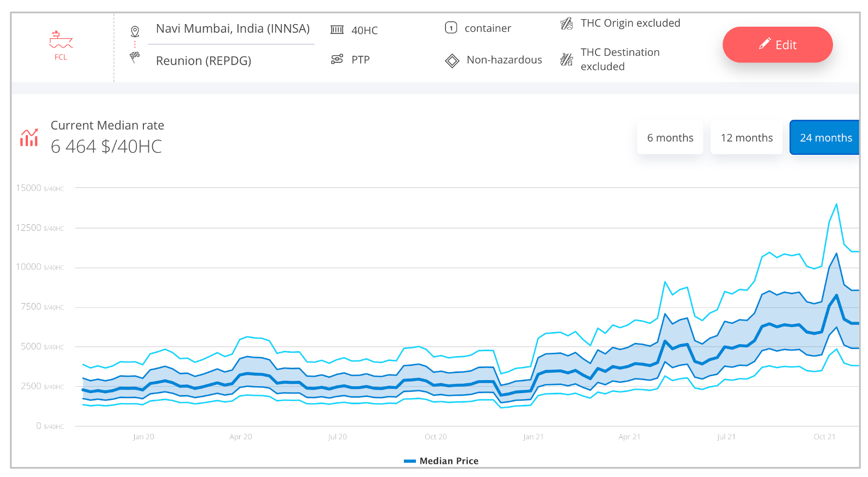Open the Edit search button
The height and width of the screenshot is (477, 868).
pyautogui.click(x=778, y=44)
